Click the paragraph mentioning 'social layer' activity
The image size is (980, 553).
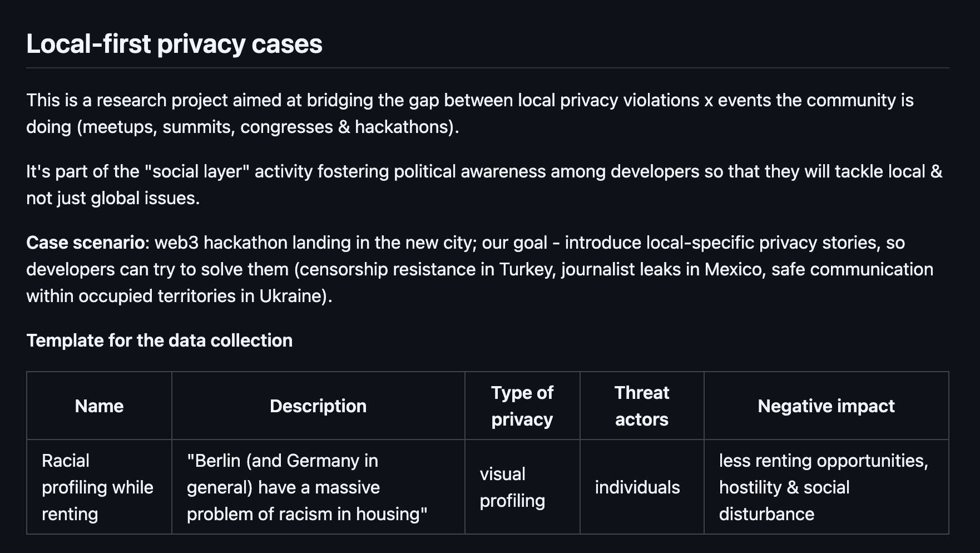coord(484,185)
